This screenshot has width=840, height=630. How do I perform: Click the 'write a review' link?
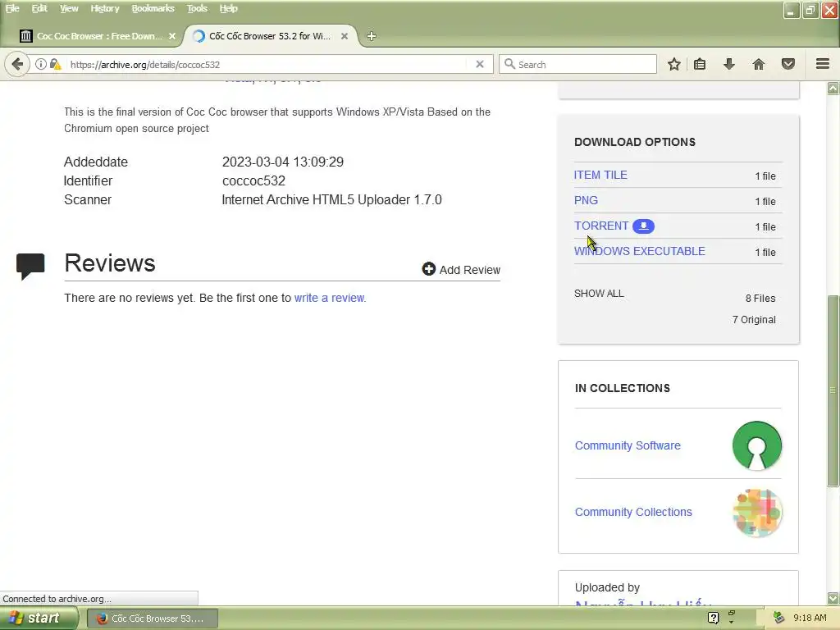tap(329, 298)
